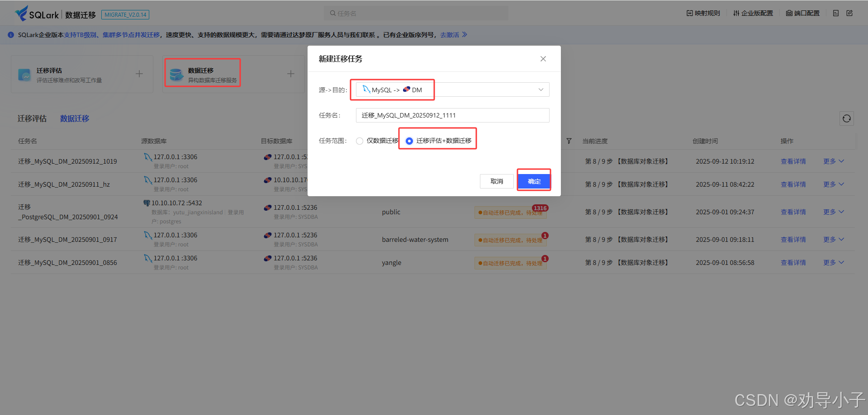Click 确定 to confirm new task
The width and height of the screenshot is (868, 415).
tap(534, 181)
